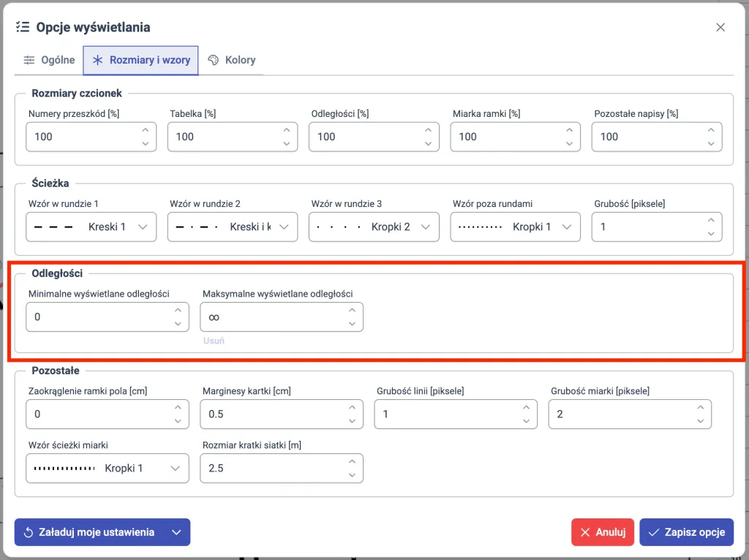Image resolution: width=749 pixels, height=560 pixels.
Task: Decrease Tabelka font size percentage
Action: [x=287, y=143]
